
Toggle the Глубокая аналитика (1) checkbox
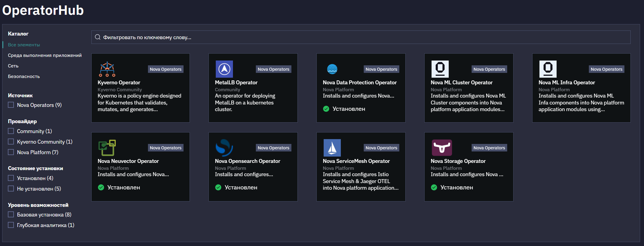point(11,225)
